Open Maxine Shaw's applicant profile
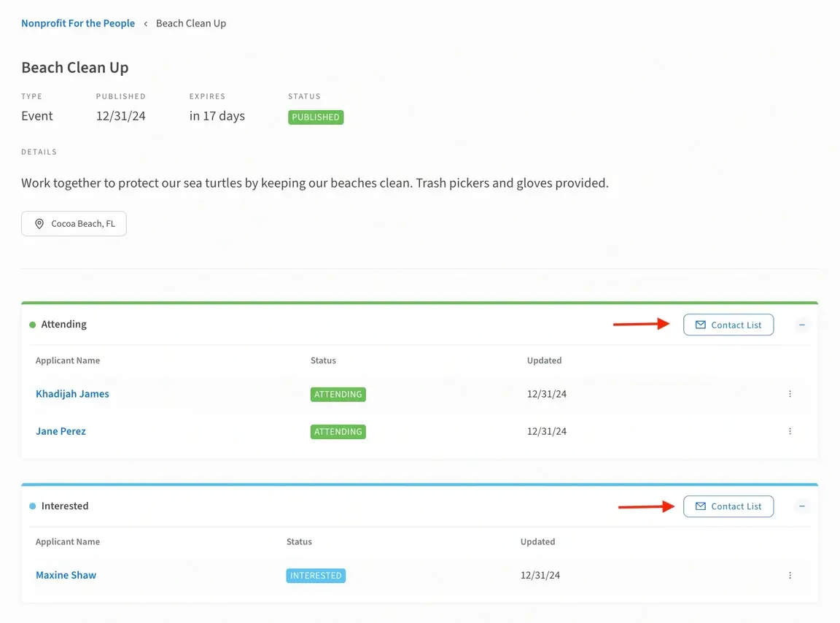The width and height of the screenshot is (840, 623). click(x=66, y=576)
